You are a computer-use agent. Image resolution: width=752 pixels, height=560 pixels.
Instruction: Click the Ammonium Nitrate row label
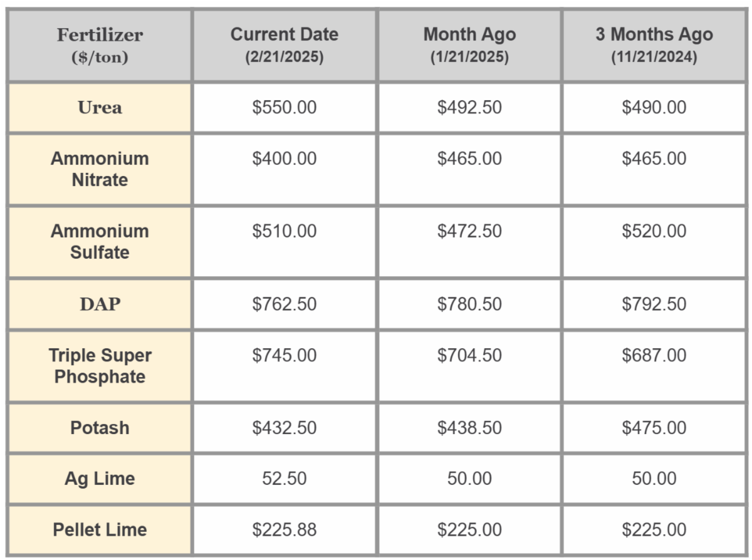tap(100, 169)
